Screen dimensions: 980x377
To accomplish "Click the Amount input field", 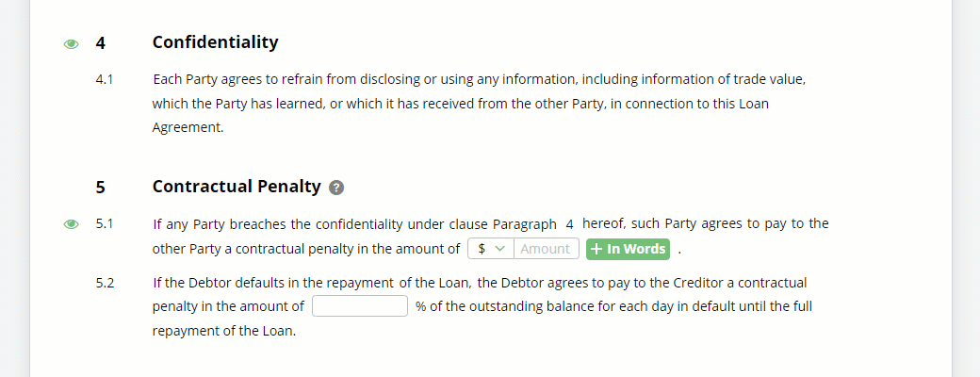I will tap(547, 249).
